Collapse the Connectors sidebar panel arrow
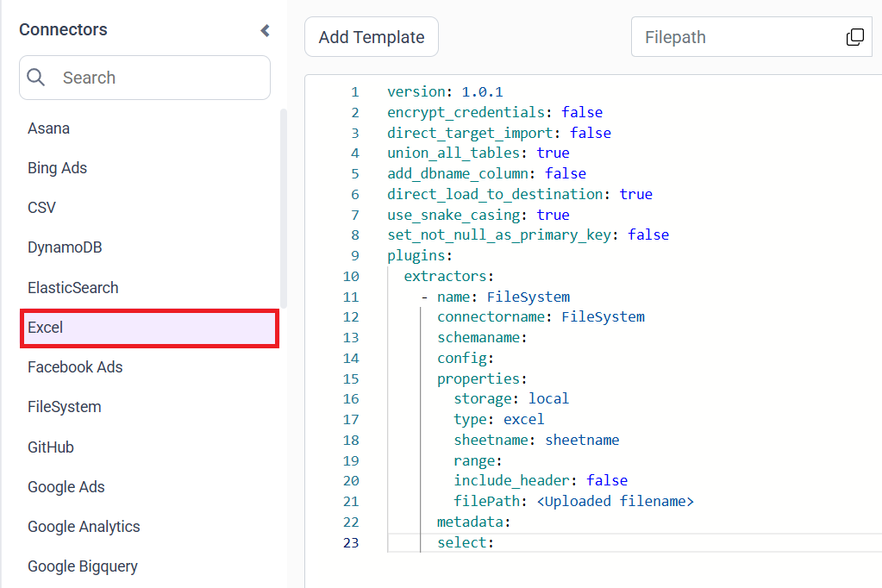This screenshot has width=882, height=588. 265,31
